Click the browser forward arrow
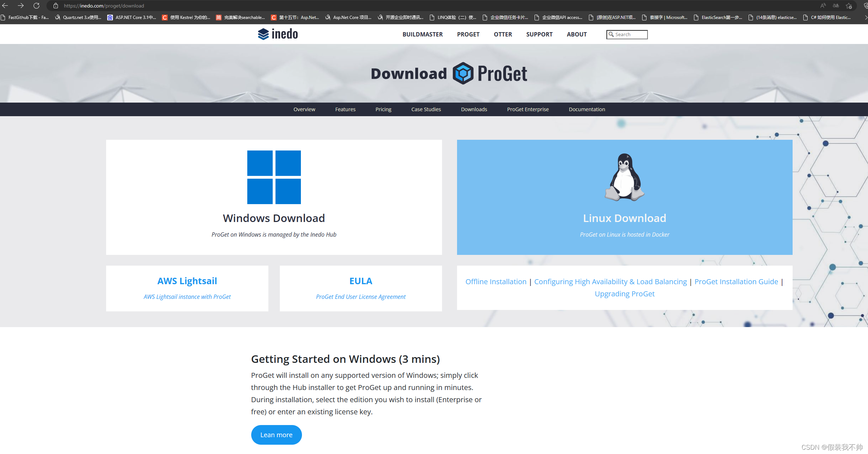Image resolution: width=868 pixels, height=454 pixels. click(21, 6)
